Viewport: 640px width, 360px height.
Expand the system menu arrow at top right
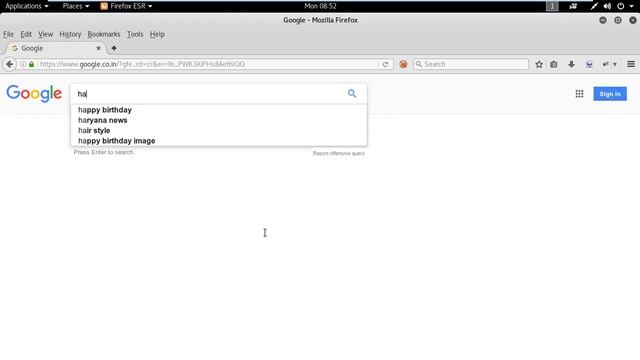tap(631, 6)
